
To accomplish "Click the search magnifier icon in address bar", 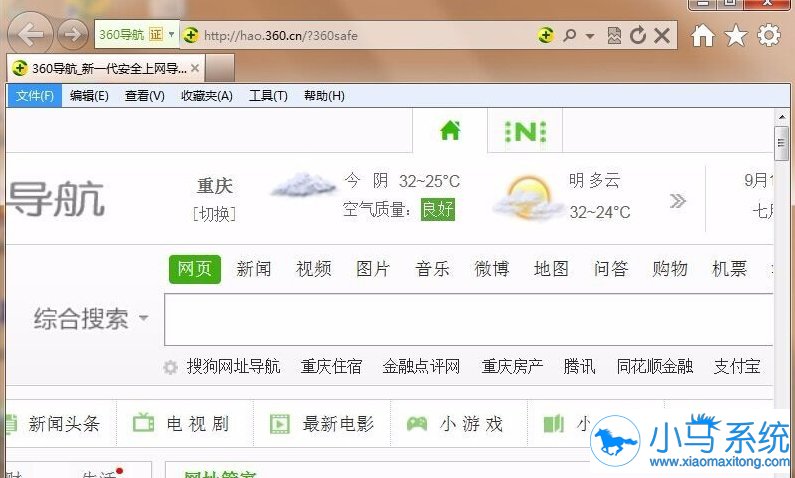I will tap(570, 35).
